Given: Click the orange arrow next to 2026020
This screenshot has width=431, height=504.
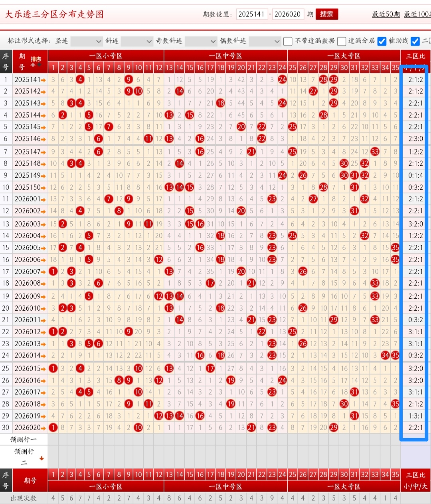Looking at the screenshot, I should click(x=43, y=428).
